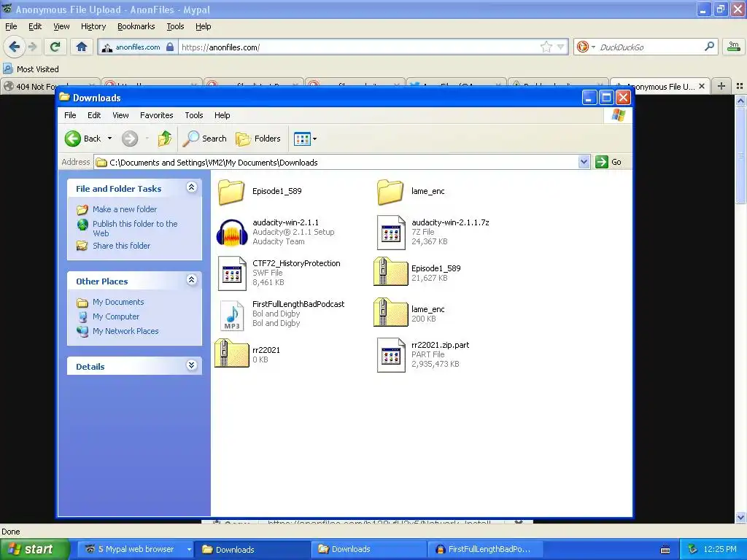Screen dimensions: 747x560
Task: Expand the Details panel
Action: [x=192, y=365]
